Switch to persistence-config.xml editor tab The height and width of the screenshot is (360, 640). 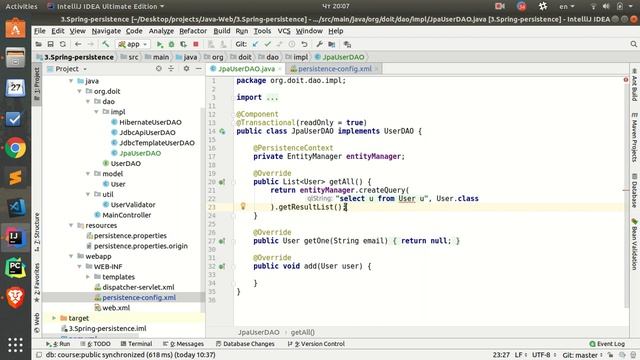point(334,69)
